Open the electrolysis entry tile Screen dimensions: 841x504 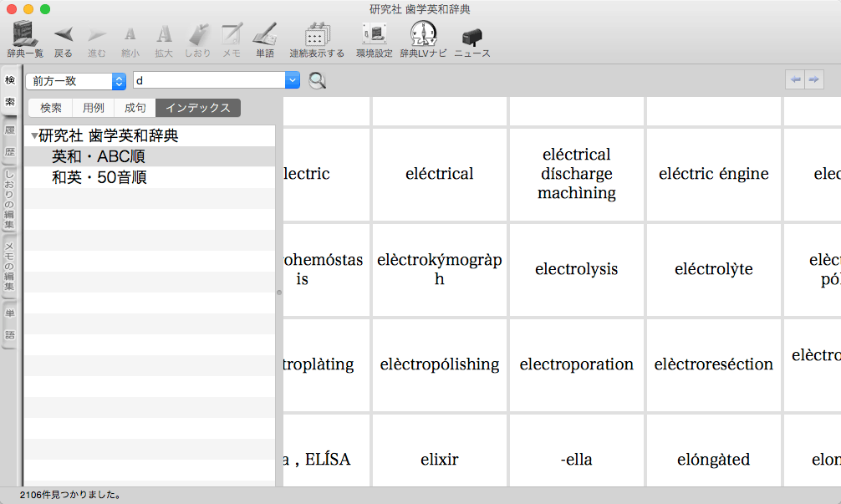[x=576, y=269]
